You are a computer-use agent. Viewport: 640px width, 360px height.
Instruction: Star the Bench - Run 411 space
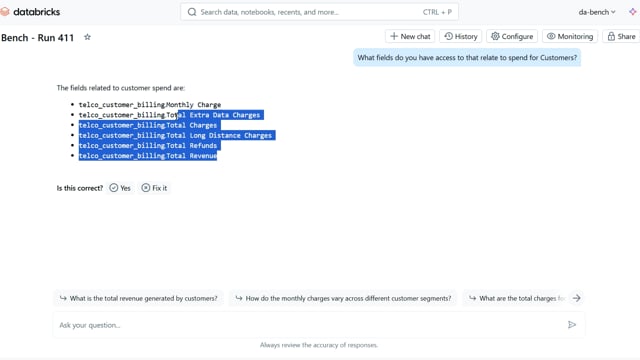click(87, 37)
